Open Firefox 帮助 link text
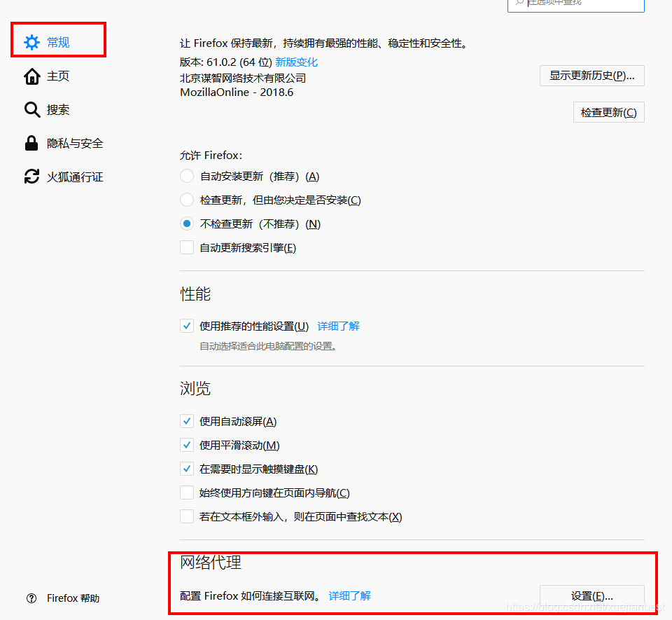This screenshot has height=620, width=672. (73, 598)
